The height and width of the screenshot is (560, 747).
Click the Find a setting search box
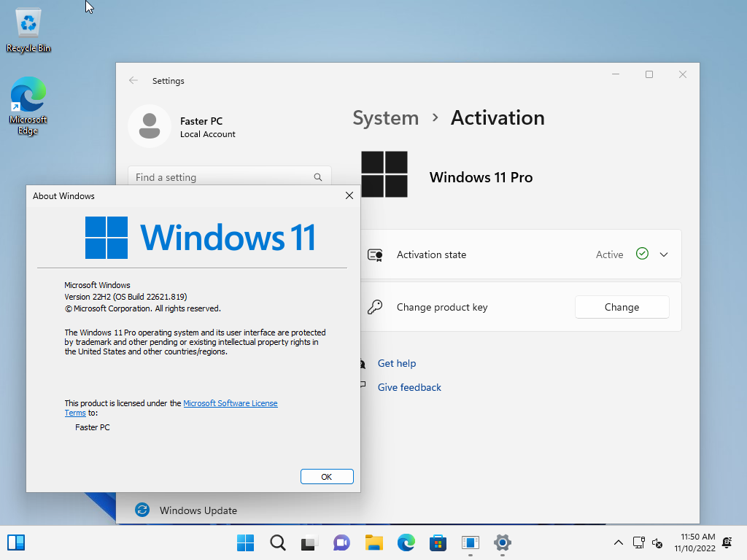[229, 176]
